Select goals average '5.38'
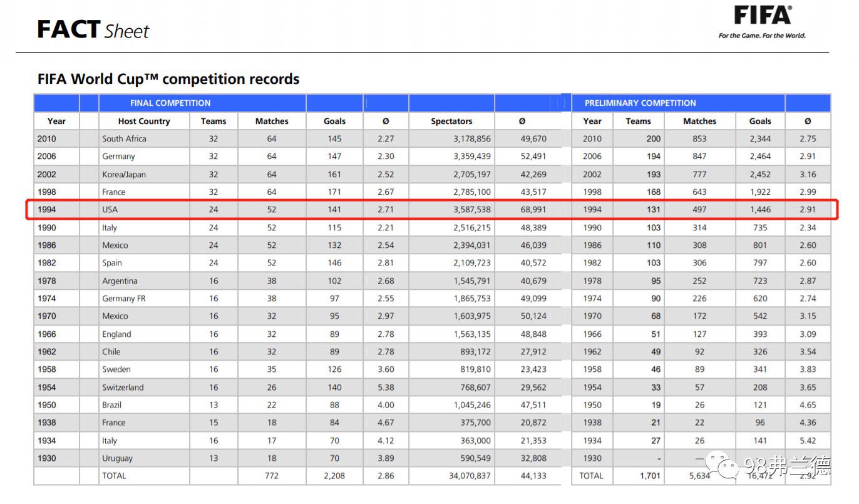 click(386, 388)
